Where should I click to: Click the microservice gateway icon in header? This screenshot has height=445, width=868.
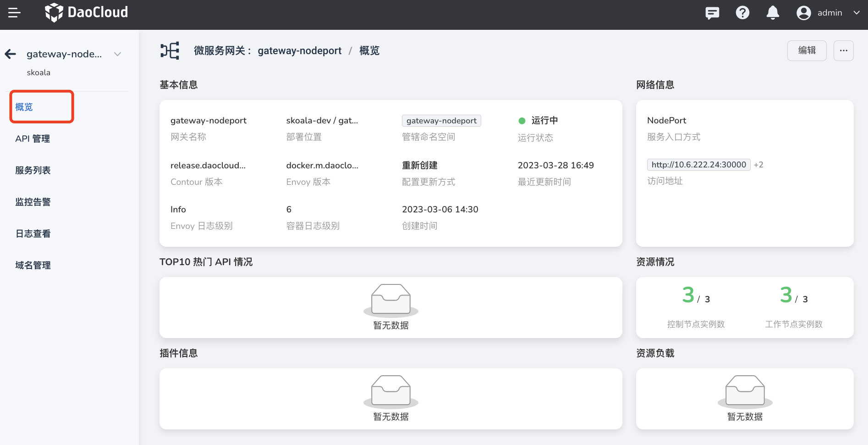pyautogui.click(x=170, y=51)
